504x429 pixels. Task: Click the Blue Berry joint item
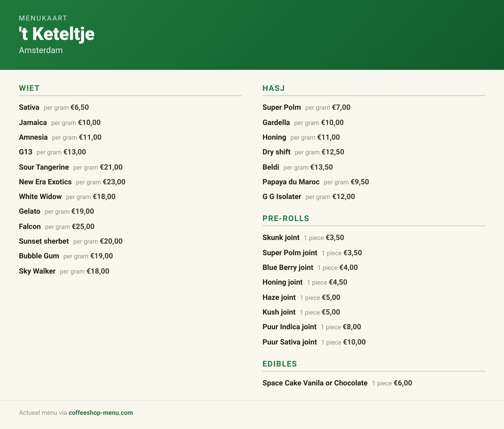pos(288,268)
